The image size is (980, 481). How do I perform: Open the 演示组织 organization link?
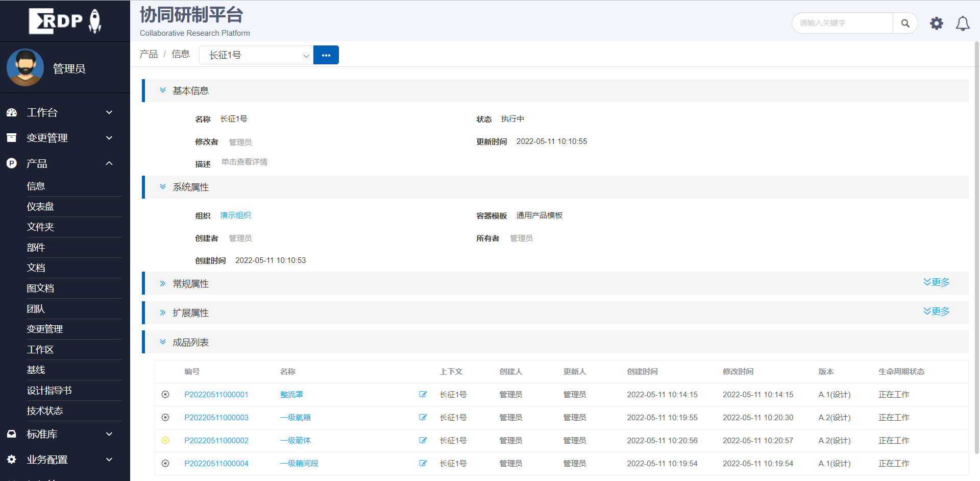[235, 215]
